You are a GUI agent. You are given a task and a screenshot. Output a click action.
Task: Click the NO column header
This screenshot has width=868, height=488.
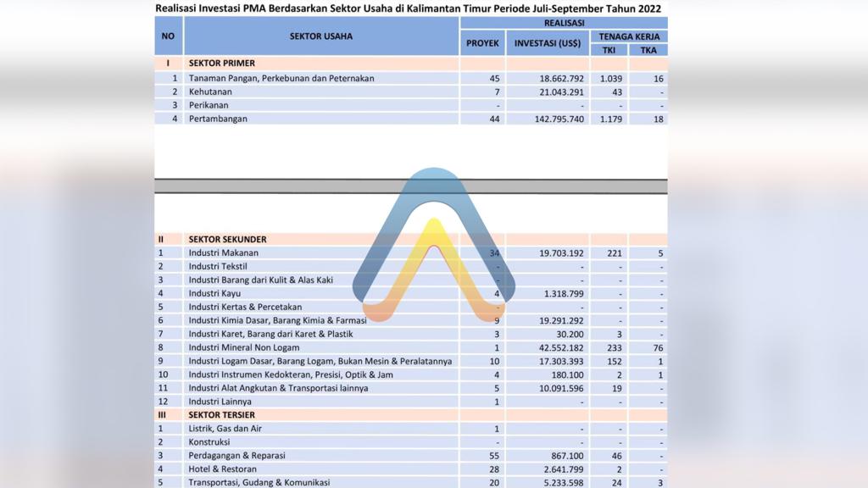click(168, 36)
